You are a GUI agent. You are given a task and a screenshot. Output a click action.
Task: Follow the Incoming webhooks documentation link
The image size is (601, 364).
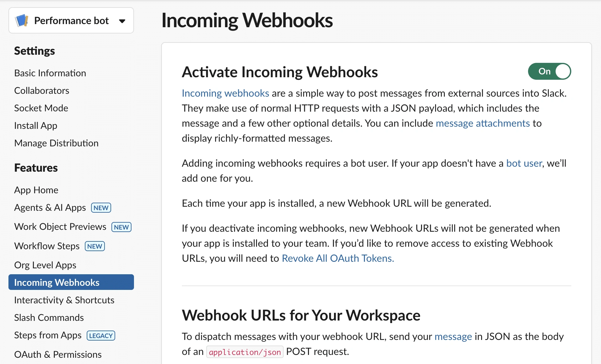pos(225,93)
